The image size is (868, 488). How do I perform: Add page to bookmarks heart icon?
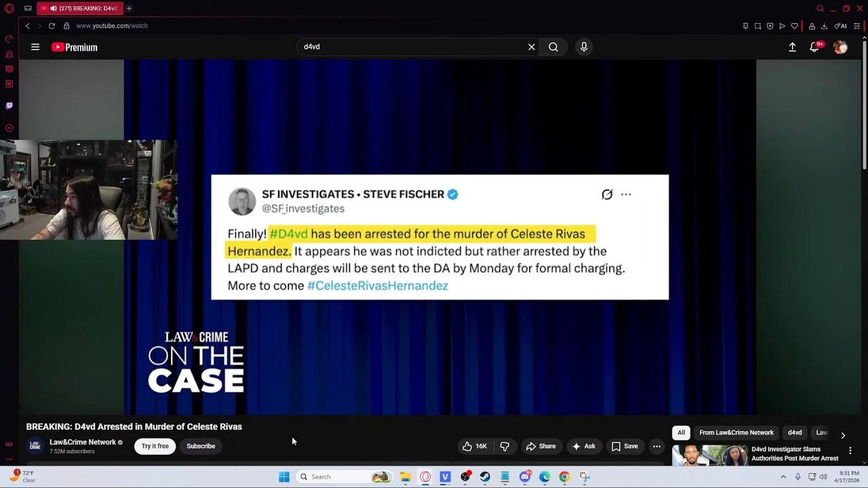click(794, 26)
